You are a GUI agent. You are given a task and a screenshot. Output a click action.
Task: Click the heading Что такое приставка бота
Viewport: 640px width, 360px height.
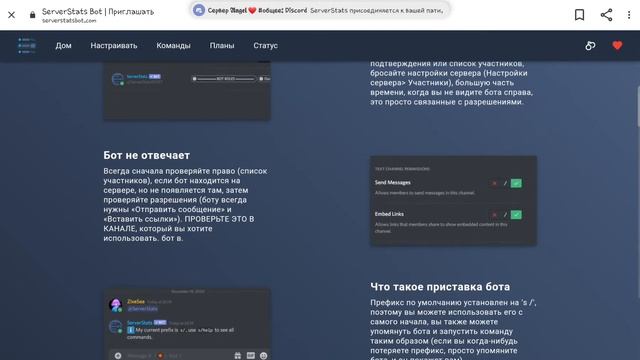[x=440, y=287]
